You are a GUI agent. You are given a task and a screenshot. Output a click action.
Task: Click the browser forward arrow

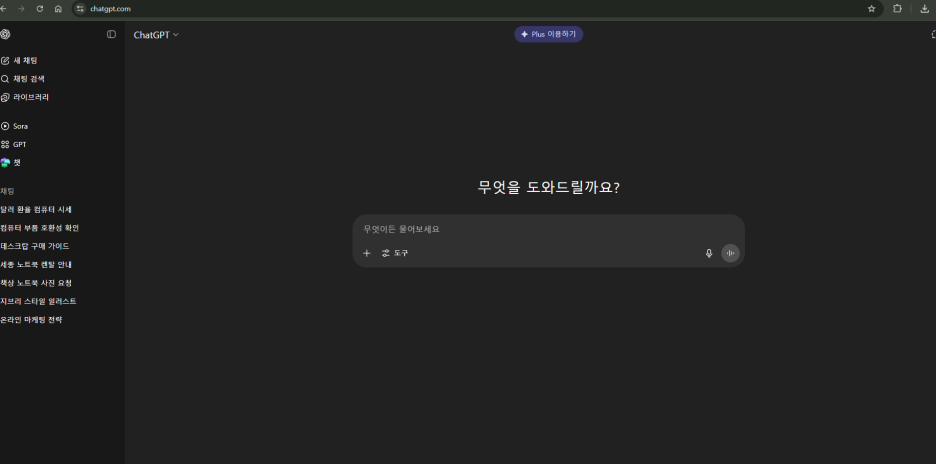(21, 8)
